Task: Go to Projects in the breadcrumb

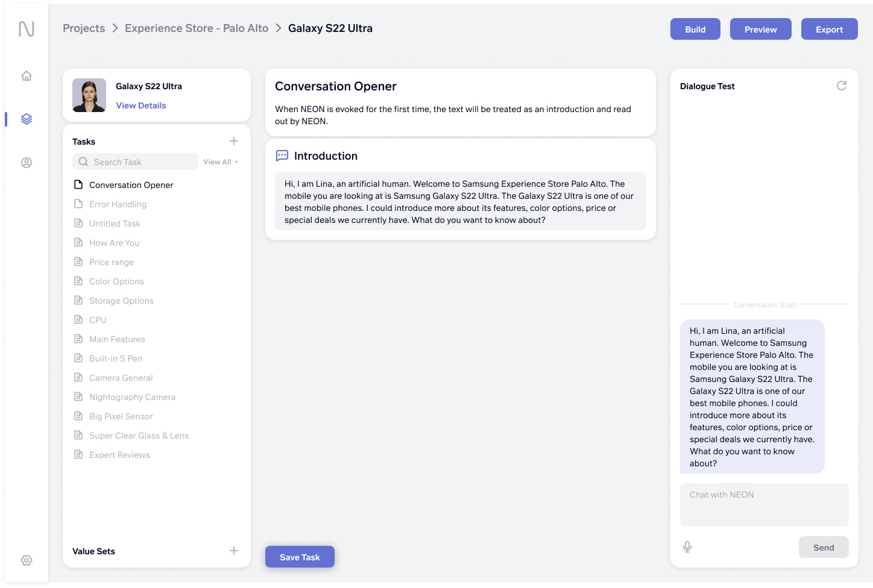Action: [84, 28]
